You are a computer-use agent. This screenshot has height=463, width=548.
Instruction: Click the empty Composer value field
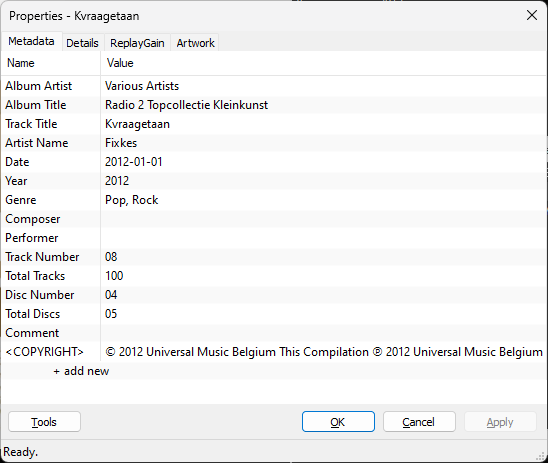click(x=324, y=219)
